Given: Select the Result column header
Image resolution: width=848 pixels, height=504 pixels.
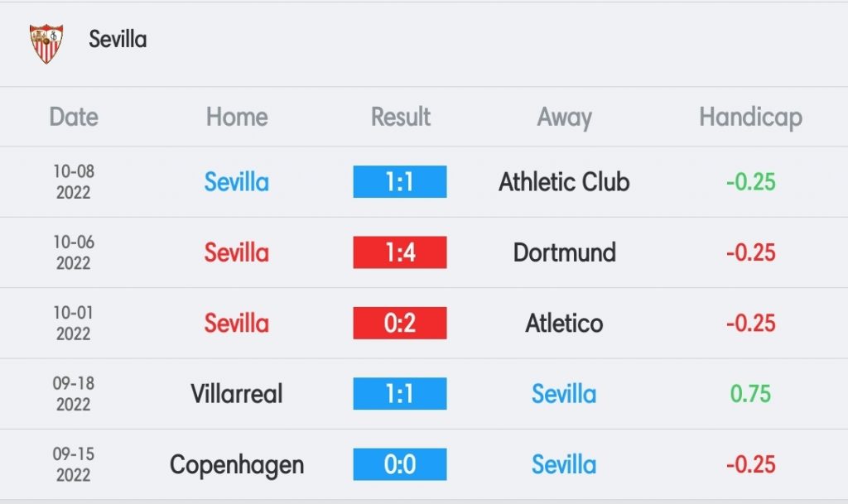Looking at the screenshot, I should click(400, 117).
